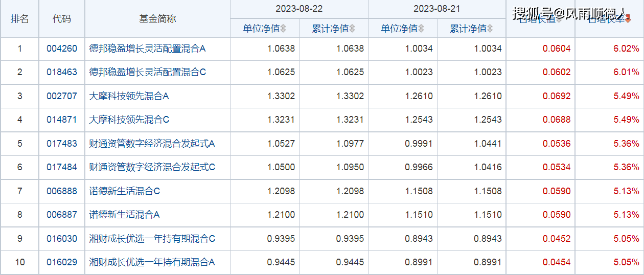The height and width of the screenshot is (275, 644).
Task: Open fund code 017483
Action: pyautogui.click(x=62, y=144)
